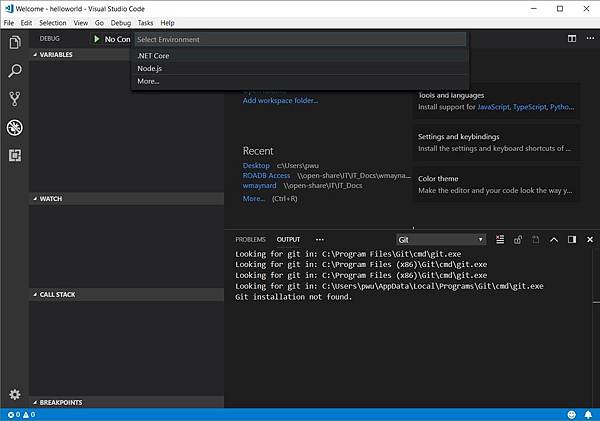Choose .NET Core environment
Image resolution: width=600 pixels, height=421 pixels.
click(300, 55)
